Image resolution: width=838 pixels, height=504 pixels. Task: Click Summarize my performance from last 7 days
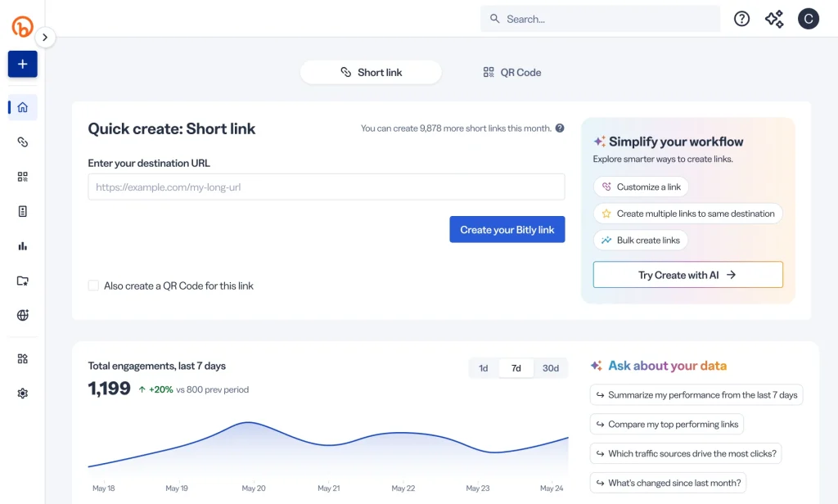[x=696, y=395]
